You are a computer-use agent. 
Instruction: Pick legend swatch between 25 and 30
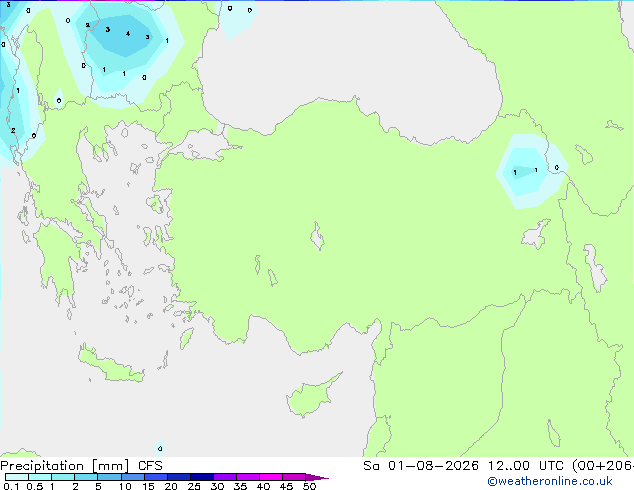coord(202,477)
